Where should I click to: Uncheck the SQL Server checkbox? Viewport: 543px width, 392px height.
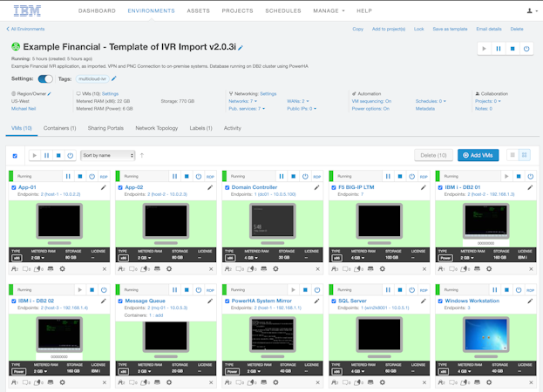click(x=334, y=301)
